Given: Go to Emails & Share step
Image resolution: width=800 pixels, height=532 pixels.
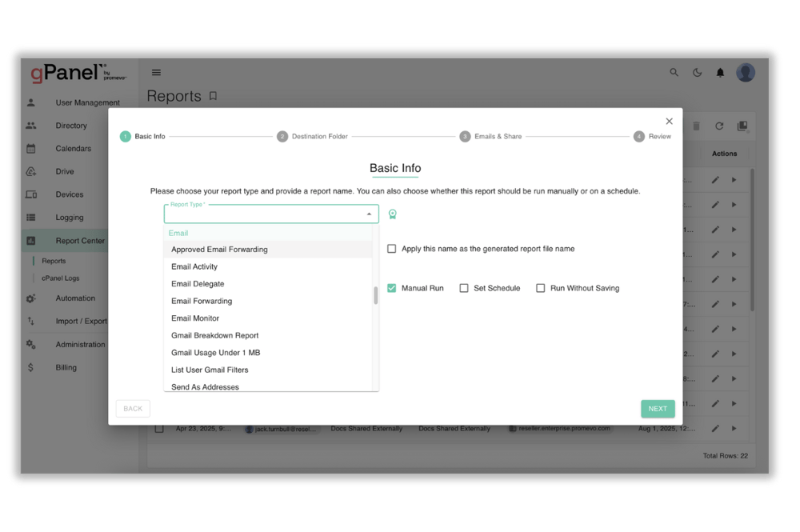Looking at the screenshot, I should click(490, 136).
